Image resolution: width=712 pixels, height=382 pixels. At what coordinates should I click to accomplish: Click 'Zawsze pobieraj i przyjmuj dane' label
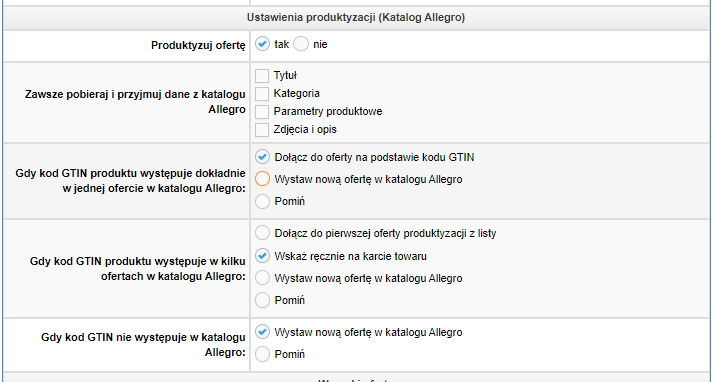135,102
